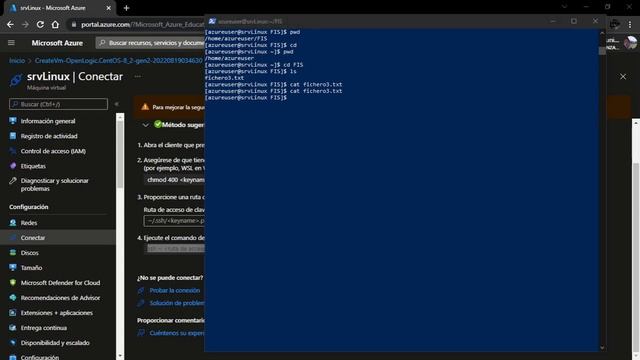The image size is (640, 360).
Task: Click the security warning banner
Action: point(169,107)
